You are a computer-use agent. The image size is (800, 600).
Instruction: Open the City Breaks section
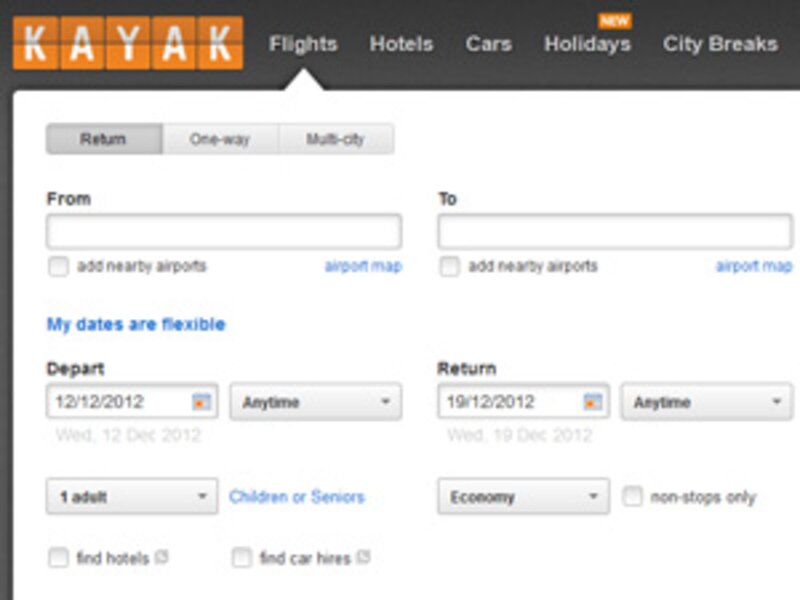(x=721, y=44)
